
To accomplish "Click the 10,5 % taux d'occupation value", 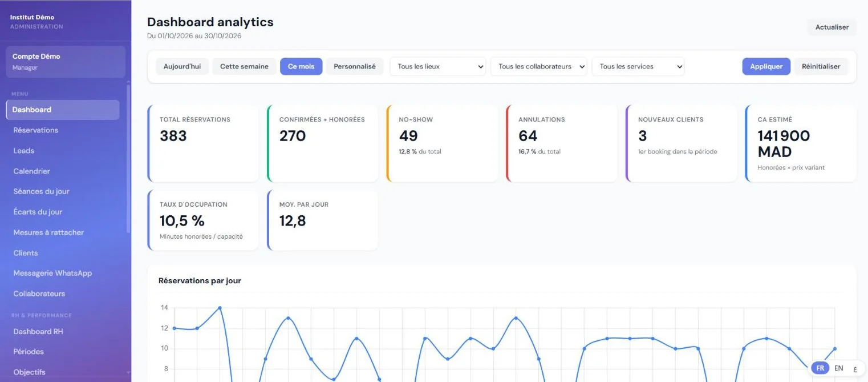I will pyautogui.click(x=182, y=221).
